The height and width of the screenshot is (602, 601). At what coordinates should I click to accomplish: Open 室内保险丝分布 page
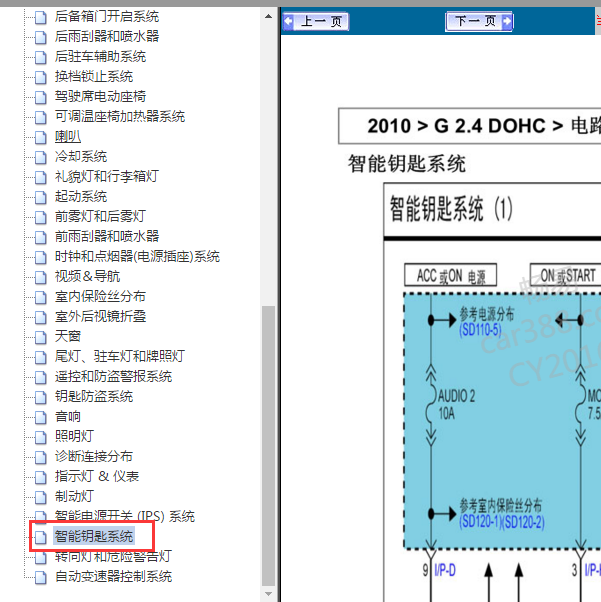click(100, 296)
